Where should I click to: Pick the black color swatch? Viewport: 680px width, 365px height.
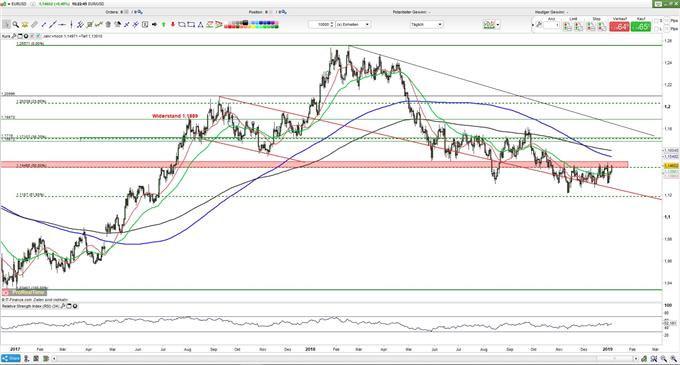pos(245,23)
